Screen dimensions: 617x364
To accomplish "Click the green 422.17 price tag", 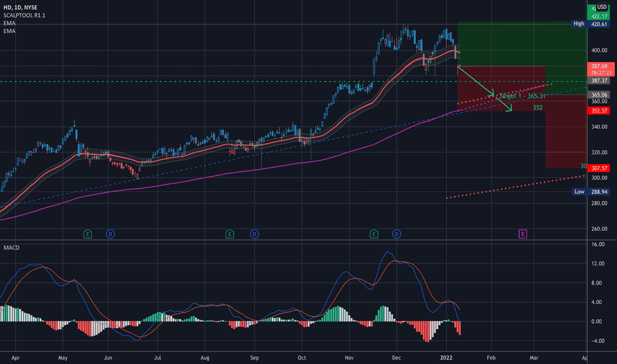I will pyautogui.click(x=599, y=17).
